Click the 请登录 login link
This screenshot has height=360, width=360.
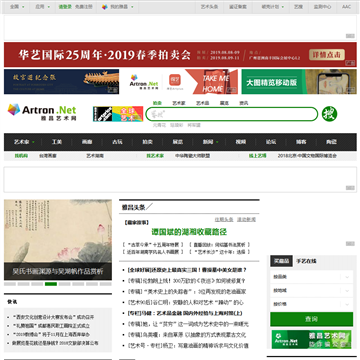(x=65, y=7)
